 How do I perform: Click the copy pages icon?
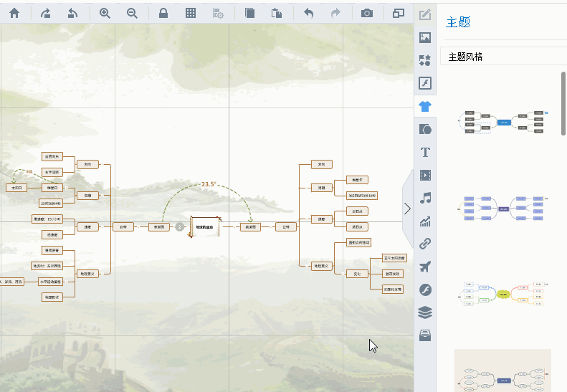coord(249,13)
